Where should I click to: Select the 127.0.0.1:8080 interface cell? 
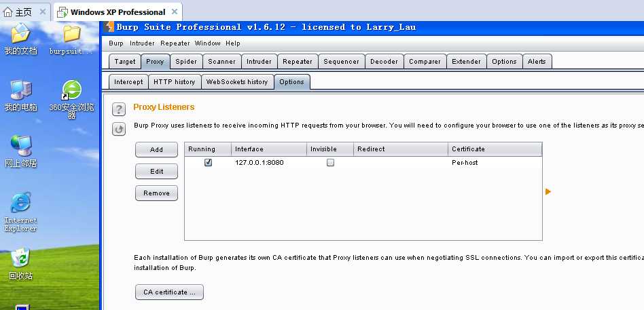[x=269, y=162]
